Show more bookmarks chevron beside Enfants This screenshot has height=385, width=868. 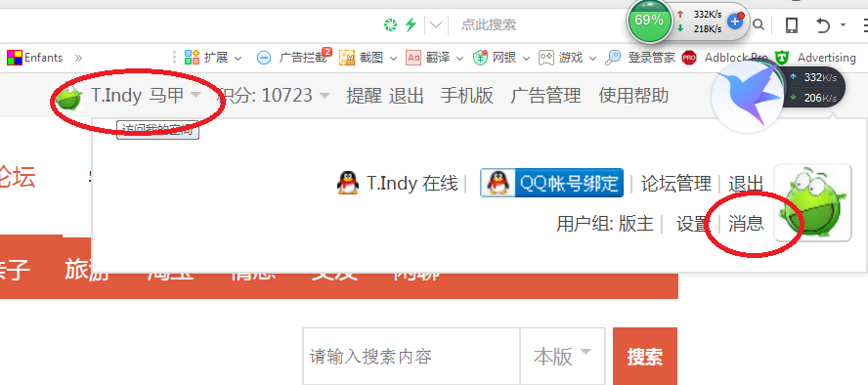point(78,58)
